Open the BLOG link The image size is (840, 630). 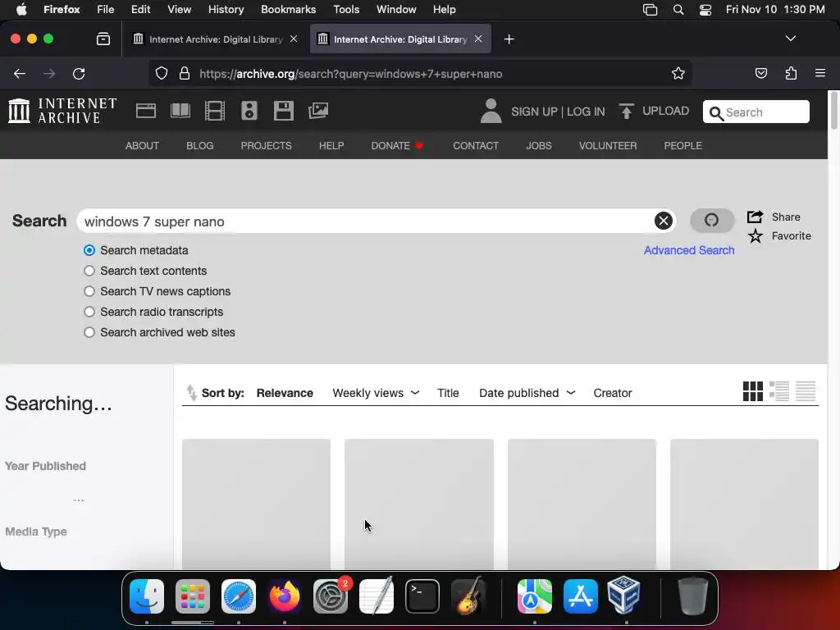point(200,146)
